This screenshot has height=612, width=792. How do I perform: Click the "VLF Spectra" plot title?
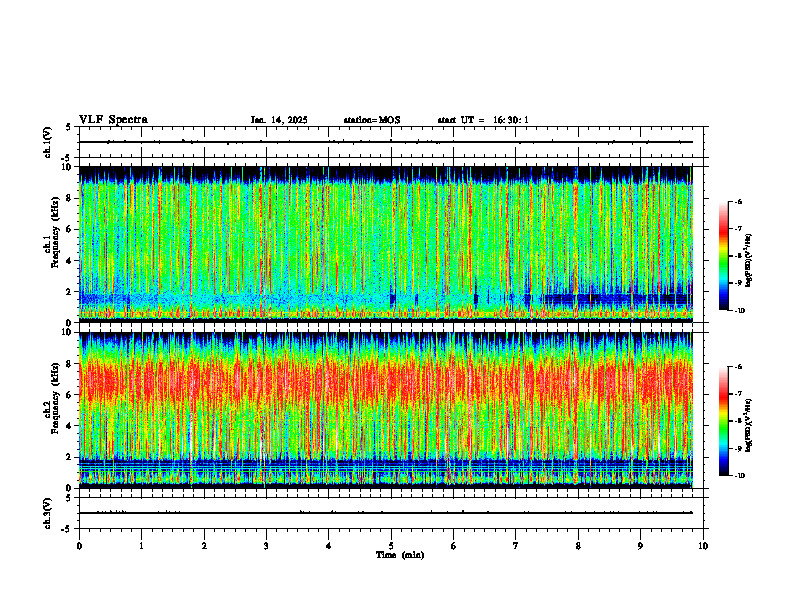(x=113, y=120)
